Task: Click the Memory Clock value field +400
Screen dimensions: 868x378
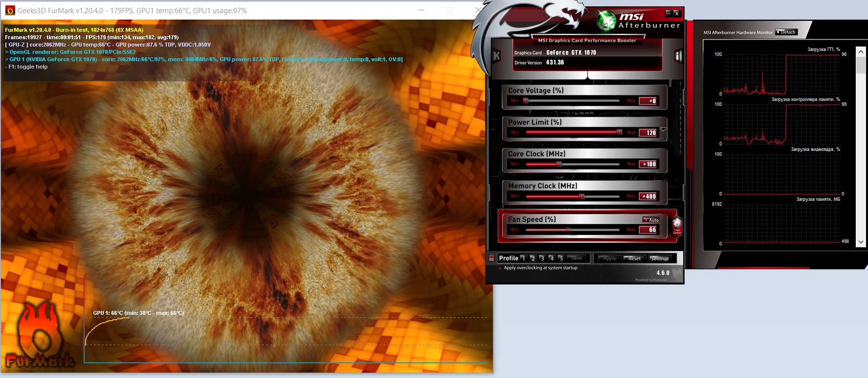Action: [x=648, y=196]
